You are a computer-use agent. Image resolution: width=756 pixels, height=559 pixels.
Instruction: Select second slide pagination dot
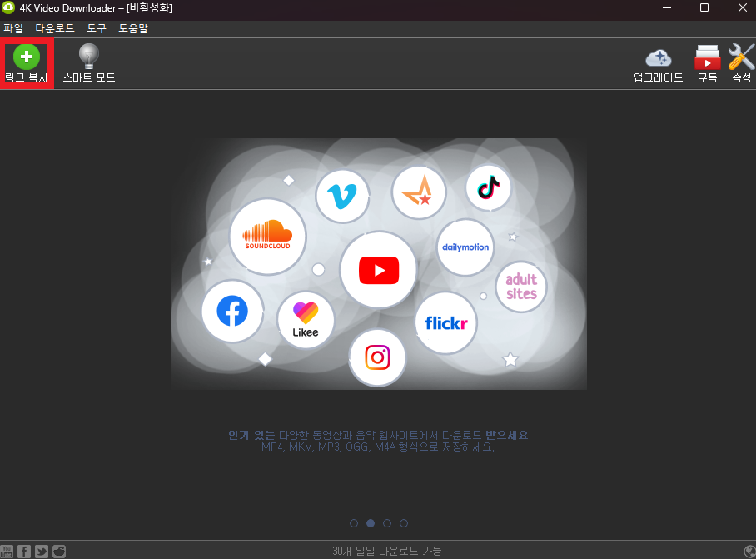point(371,523)
